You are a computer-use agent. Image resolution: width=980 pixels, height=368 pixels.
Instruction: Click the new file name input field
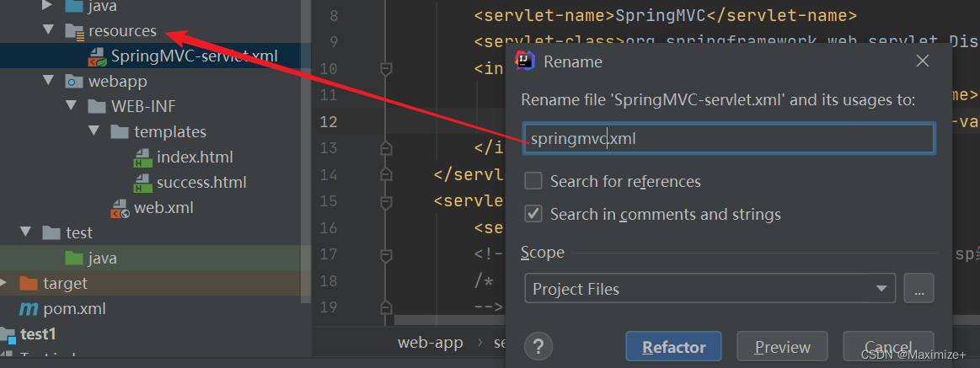tap(727, 139)
